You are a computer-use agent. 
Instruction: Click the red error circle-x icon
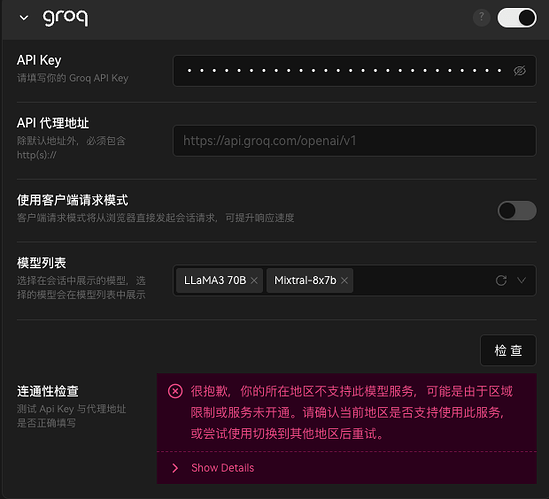pyautogui.click(x=175, y=391)
